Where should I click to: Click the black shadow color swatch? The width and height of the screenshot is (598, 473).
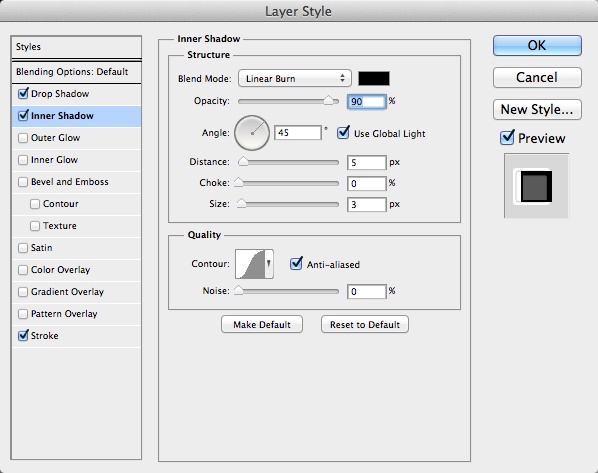pyautogui.click(x=374, y=78)
